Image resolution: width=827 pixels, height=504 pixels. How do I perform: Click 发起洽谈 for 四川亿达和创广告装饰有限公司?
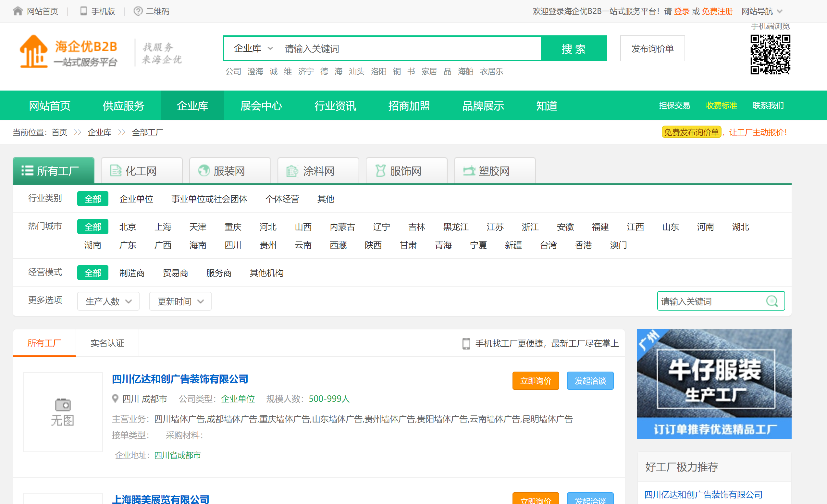(590, 381)
